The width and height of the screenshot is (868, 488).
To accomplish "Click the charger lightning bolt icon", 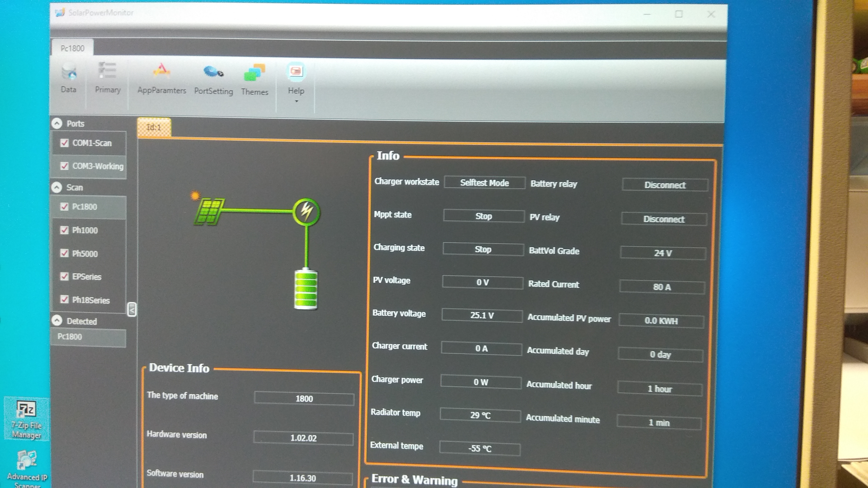I will (x=306, y=211).
